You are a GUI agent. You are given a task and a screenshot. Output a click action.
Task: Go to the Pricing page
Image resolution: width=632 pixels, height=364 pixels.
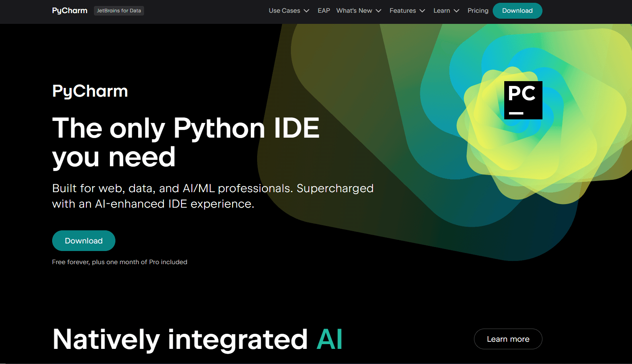[x=478, y=11]
